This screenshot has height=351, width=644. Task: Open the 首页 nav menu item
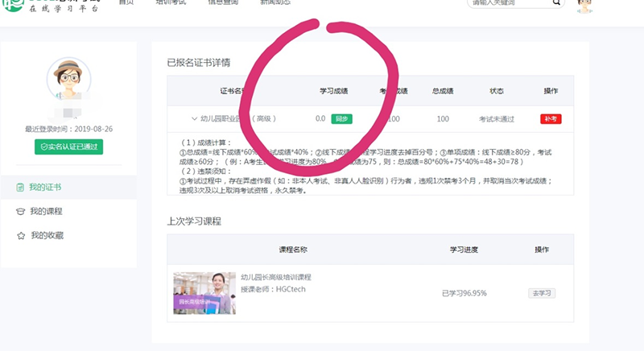pos(126,3)
